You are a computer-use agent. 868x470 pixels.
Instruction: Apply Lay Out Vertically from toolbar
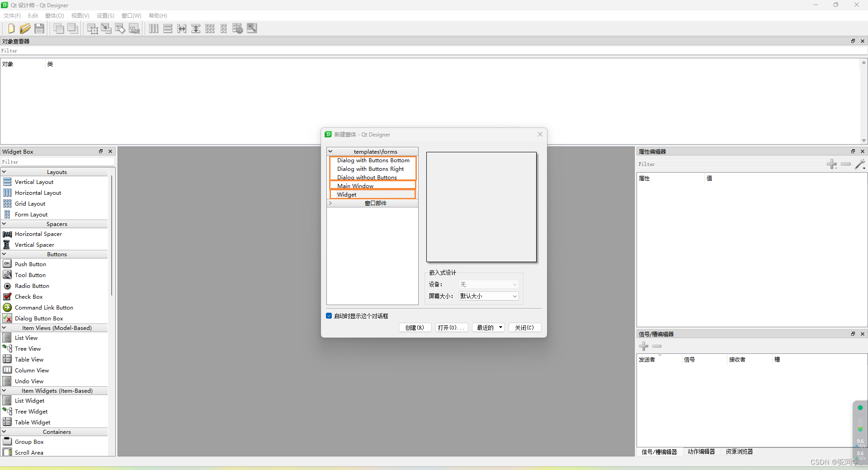tap(168, 28)
